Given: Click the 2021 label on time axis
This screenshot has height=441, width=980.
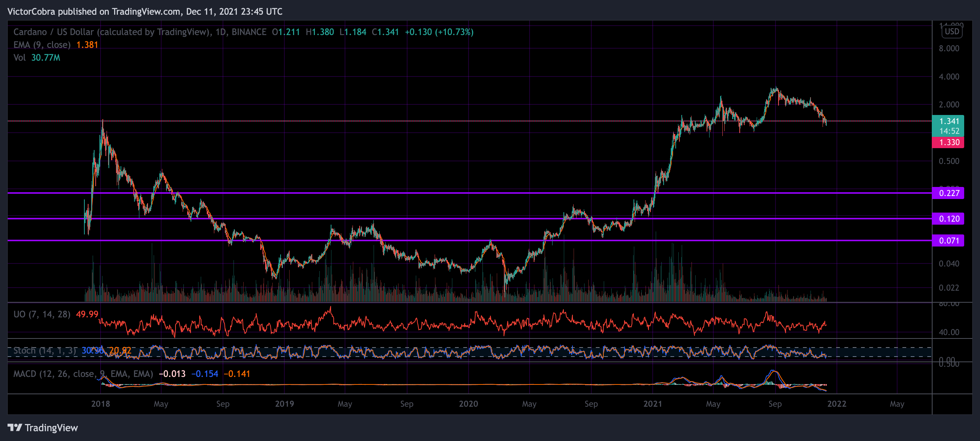Looking at the screenshot, I should [652, 404].
